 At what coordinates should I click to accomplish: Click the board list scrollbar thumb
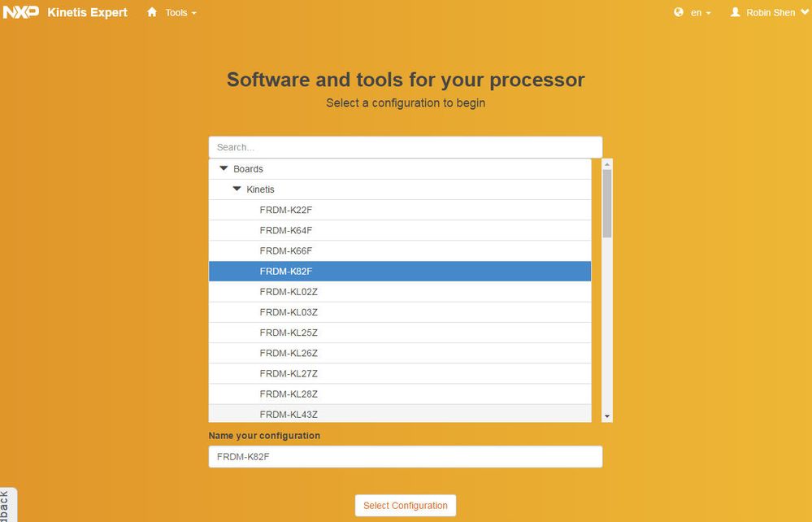607,203
